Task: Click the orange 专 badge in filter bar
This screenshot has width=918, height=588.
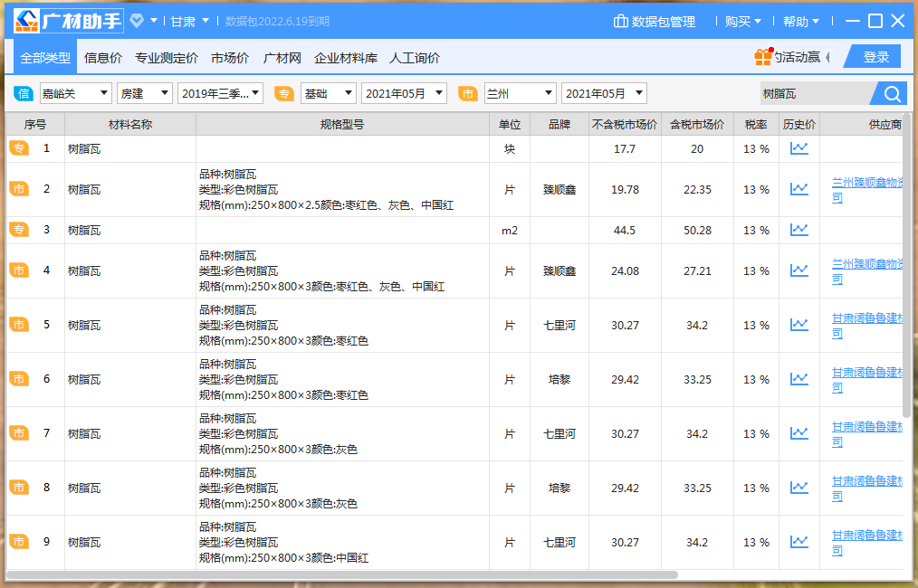Action: point(284,93)
